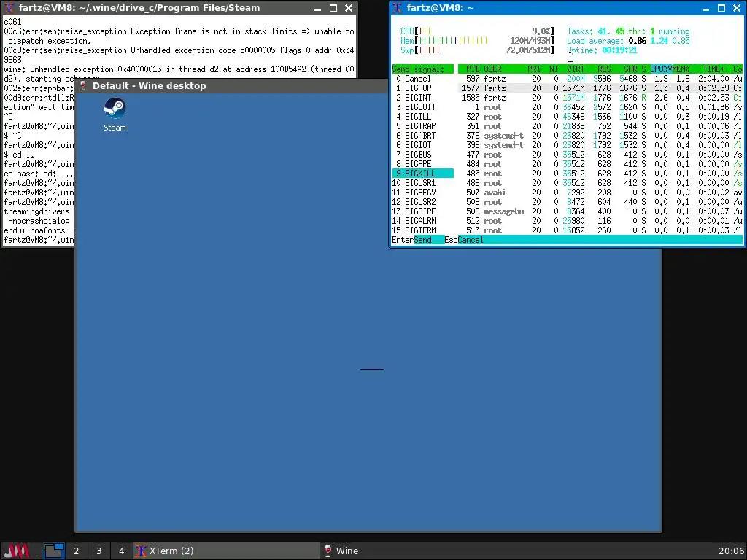Click the clock showing 20:06
Screen dimensions: 747x560
[731, 551]
